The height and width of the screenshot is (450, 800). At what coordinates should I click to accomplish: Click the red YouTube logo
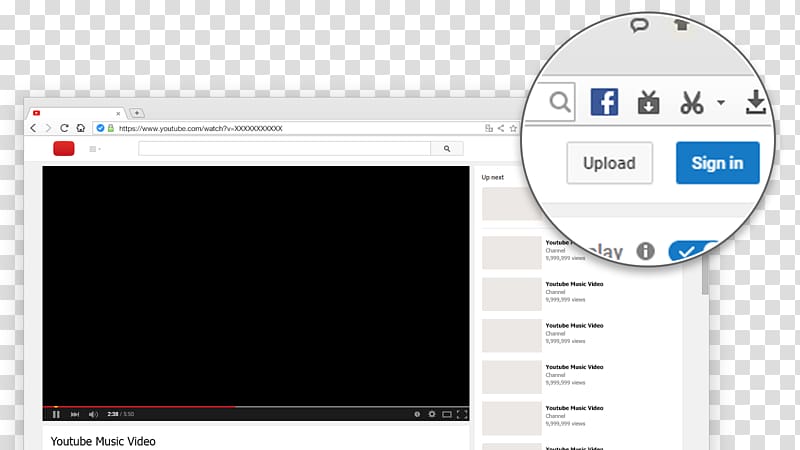64,148
